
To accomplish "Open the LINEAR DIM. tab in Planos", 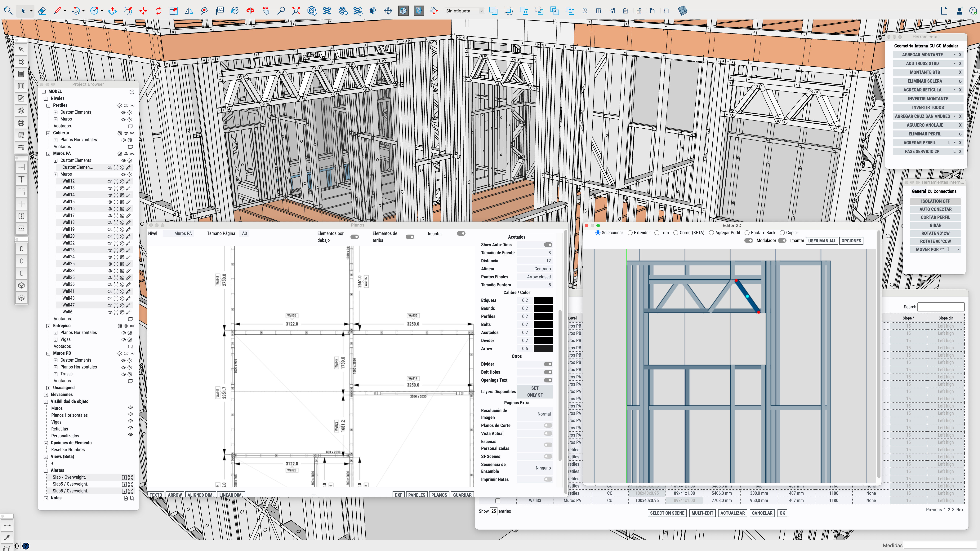I will tap(231, 495).
